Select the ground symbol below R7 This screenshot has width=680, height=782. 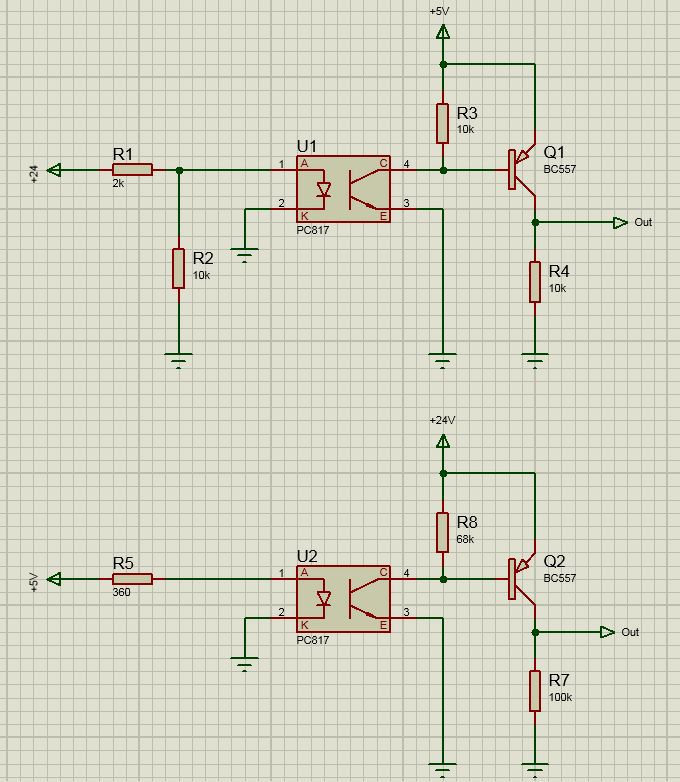pos(535,770)
